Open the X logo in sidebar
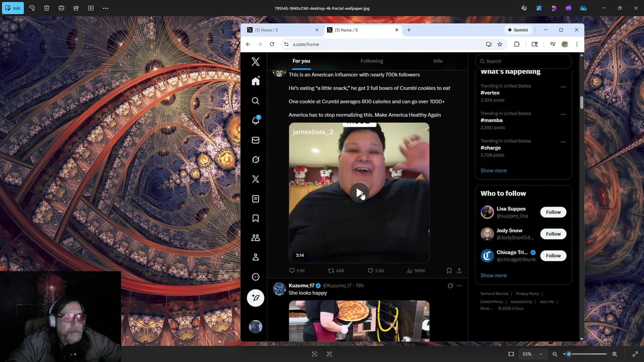 [256, 62]
